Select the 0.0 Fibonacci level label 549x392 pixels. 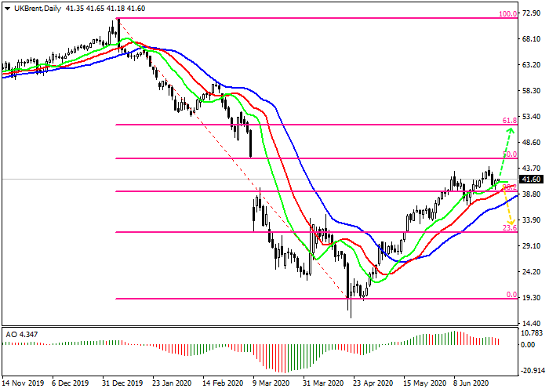[x=511, y=295]
